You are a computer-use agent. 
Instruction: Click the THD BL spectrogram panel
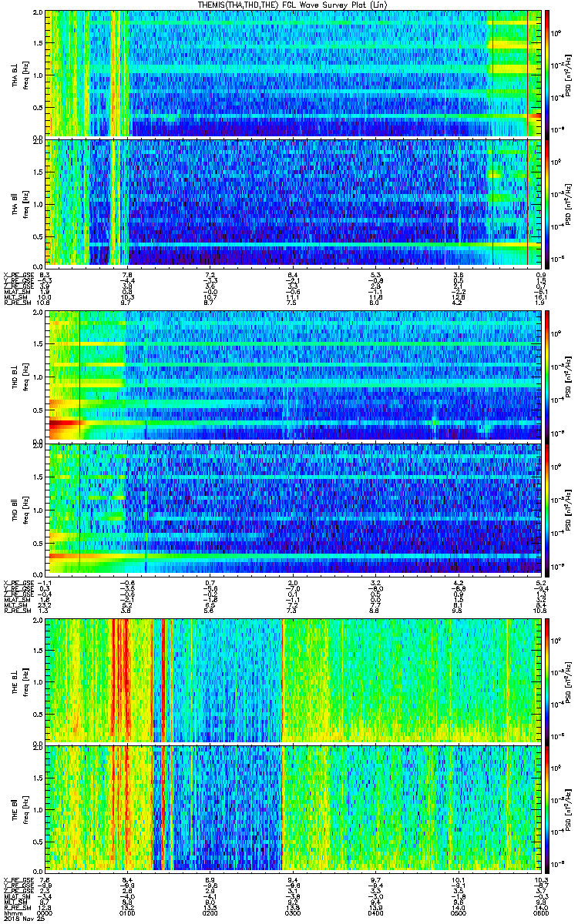[x=294, y=376]
